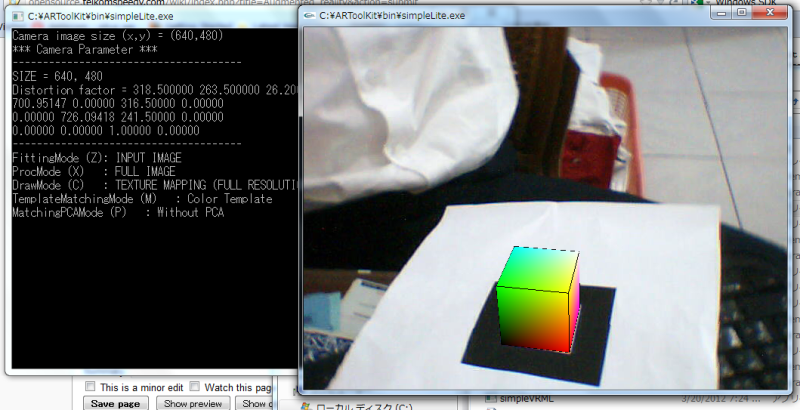Select the local disk (C:) drive icon

[306, 405]
